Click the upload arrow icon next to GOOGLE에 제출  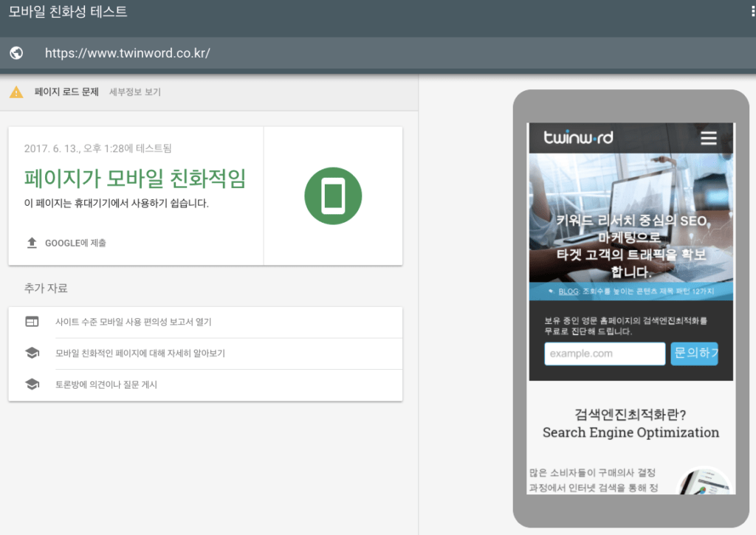coord(32,243)
